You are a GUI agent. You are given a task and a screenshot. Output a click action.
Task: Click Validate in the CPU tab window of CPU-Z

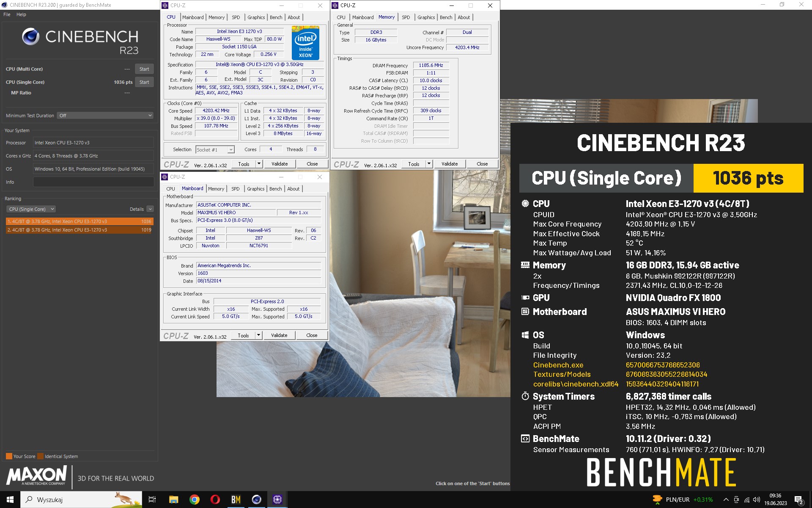pos(280,164)
